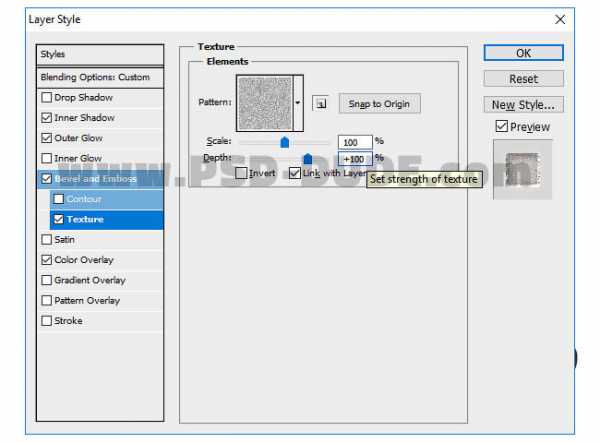Viewport: 600px width, 443px height.
Task: Select Blending Options: Custom
Action: (x=95, y=77)
